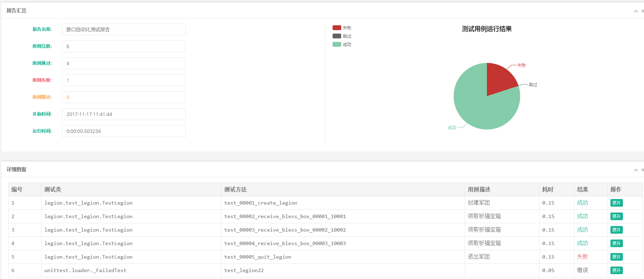Screen dimensions: 644x279
Task: Collapse the 详细数据 panel chevron
Action: 636,170
